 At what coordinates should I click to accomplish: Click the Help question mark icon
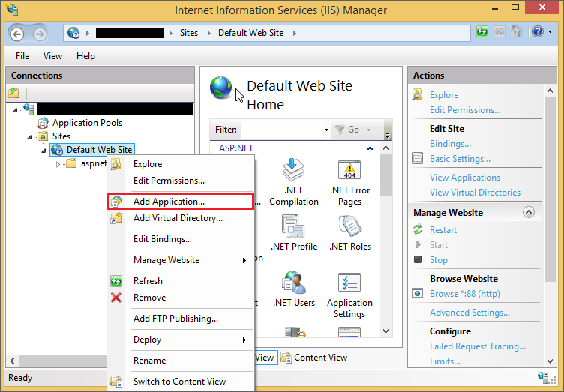[538, 32]
